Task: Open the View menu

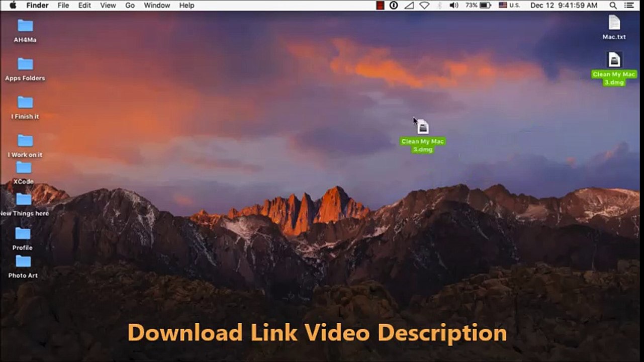Action: [x=108, y=5]
